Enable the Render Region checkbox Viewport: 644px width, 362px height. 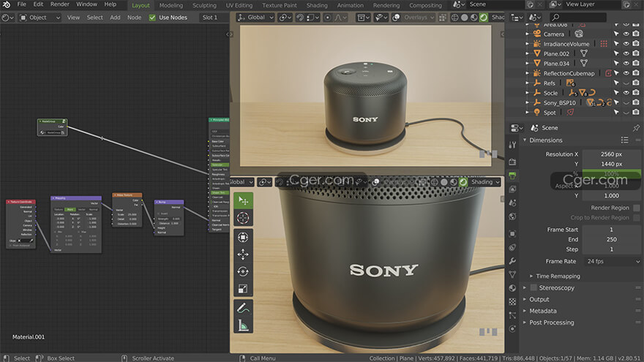click(637, 208)
